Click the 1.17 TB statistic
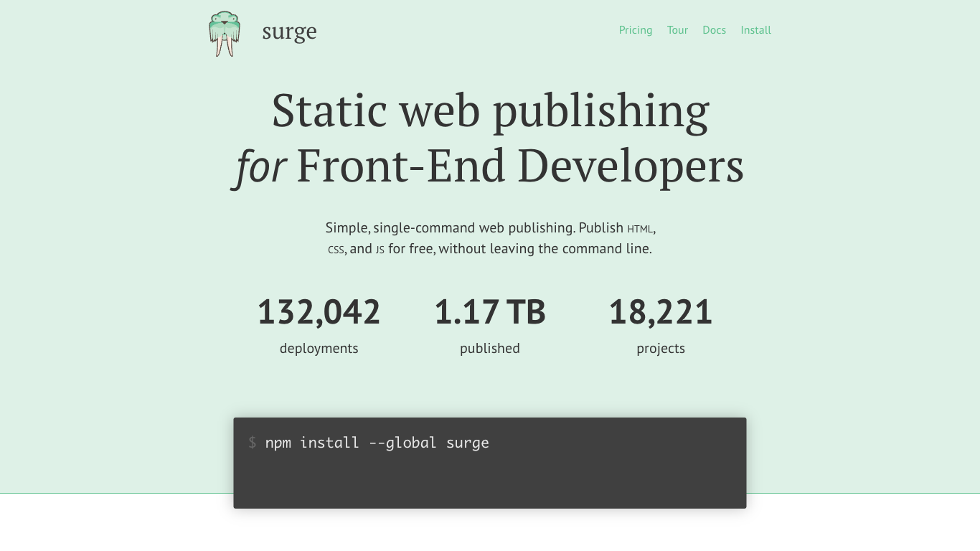 490,312
